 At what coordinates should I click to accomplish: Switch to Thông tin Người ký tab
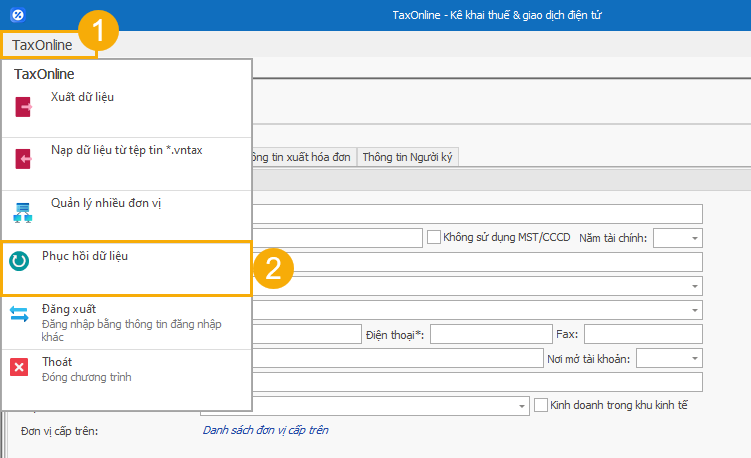[x=408, y=157]
